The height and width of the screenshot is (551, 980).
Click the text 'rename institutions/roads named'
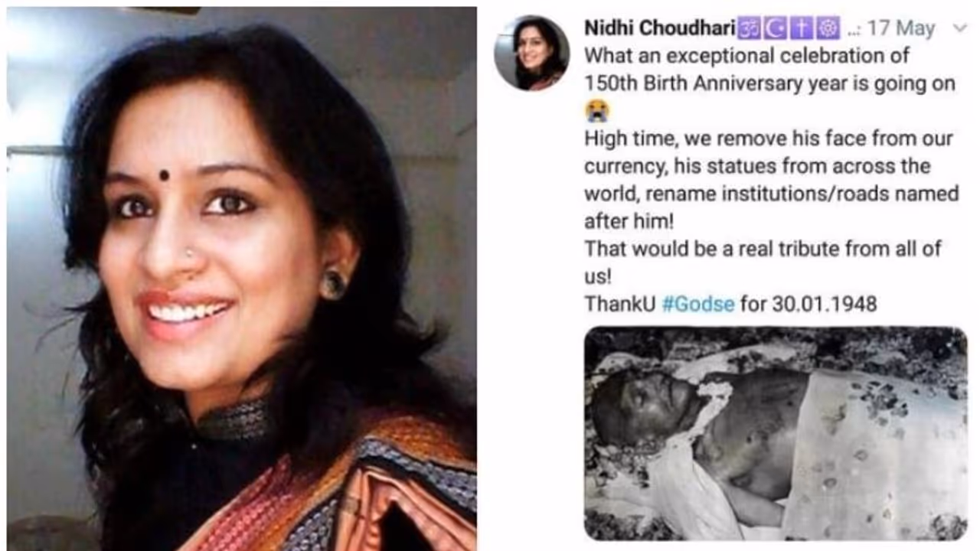771,194
